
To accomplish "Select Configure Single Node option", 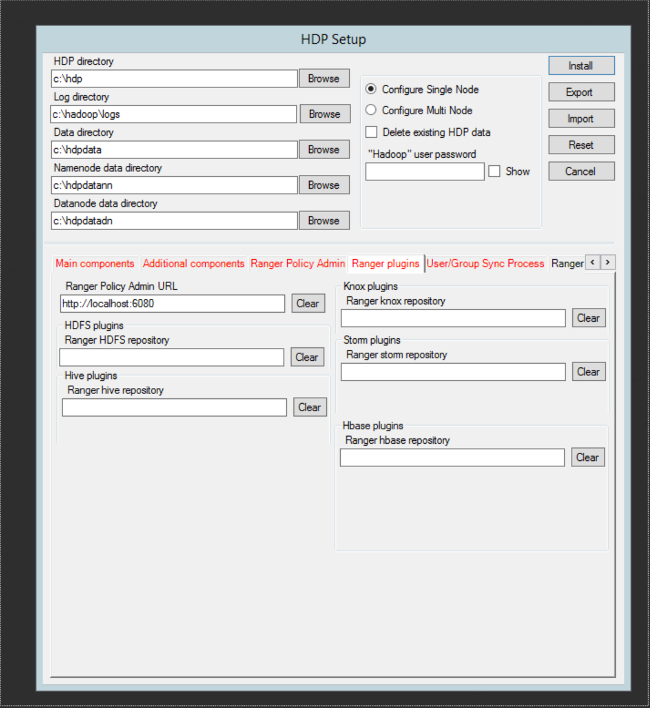I will pos(371,89).
